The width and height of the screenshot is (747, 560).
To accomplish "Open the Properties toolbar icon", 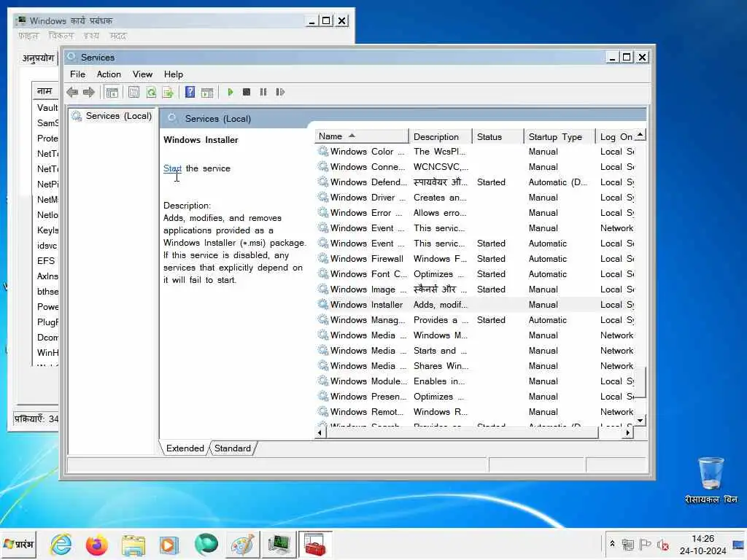I will 134,93.
